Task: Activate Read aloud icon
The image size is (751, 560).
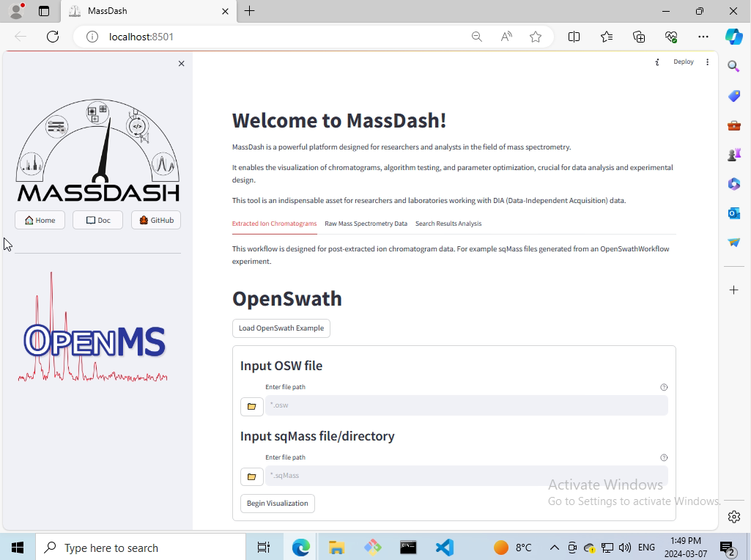Action: pos(506,37)
